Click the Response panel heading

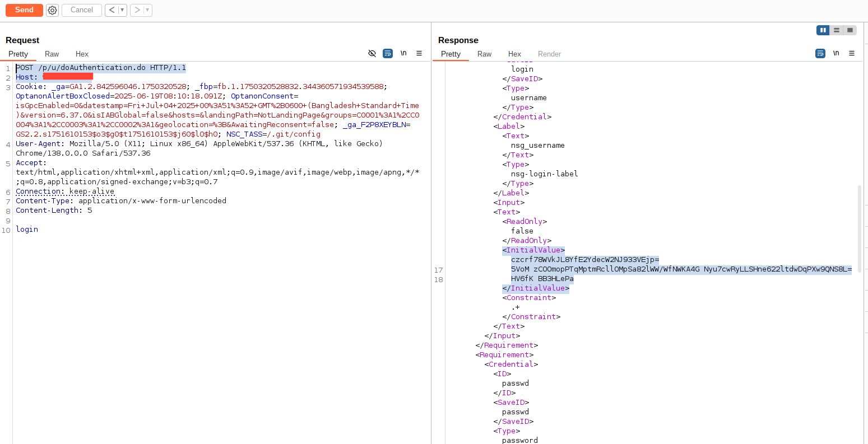458,40
